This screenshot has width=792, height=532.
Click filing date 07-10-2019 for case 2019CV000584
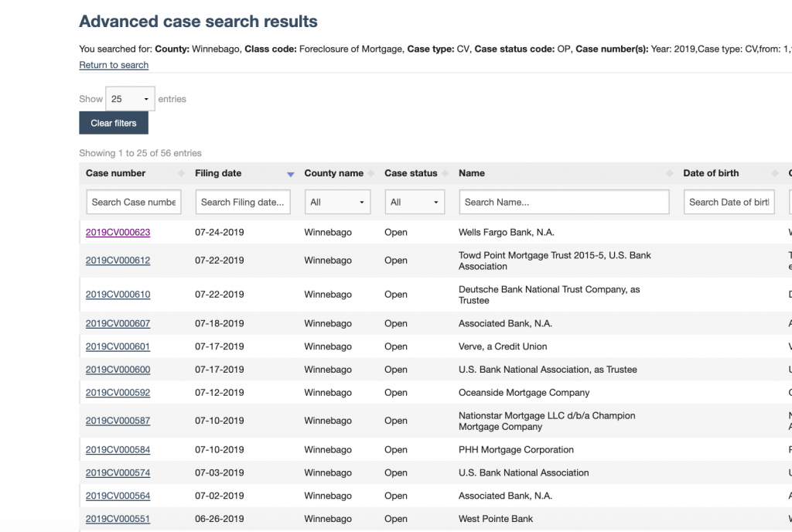tap(219, 450)
